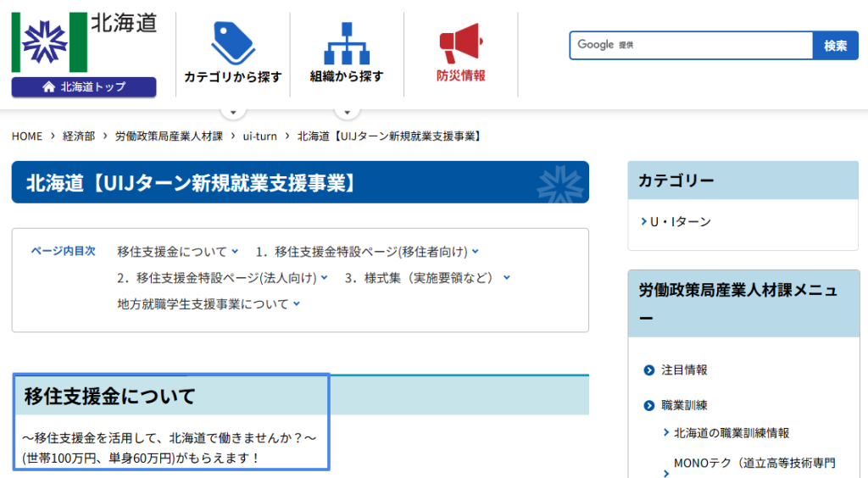Go to HOME breadcrumb
The image size is (868, 478).
tap(27, 136)
